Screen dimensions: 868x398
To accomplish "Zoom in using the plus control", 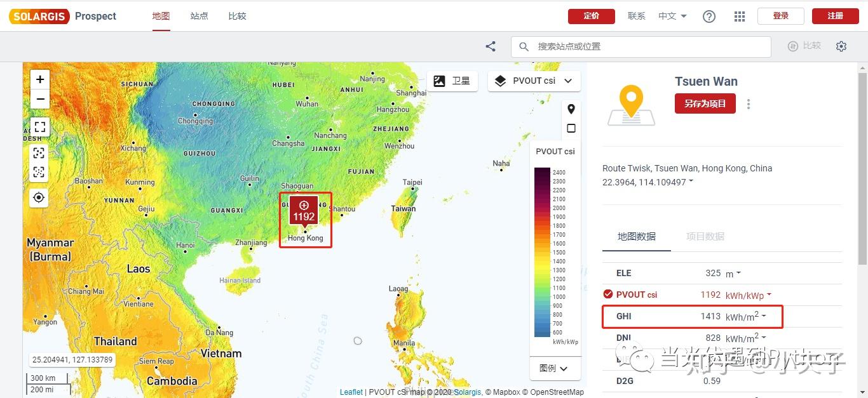I will click(39, 79).
